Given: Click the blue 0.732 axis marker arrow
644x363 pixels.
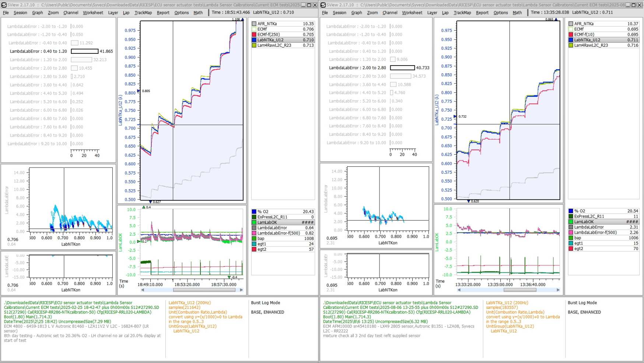Looking at the screenshot, I should click(x=455, y=116).
